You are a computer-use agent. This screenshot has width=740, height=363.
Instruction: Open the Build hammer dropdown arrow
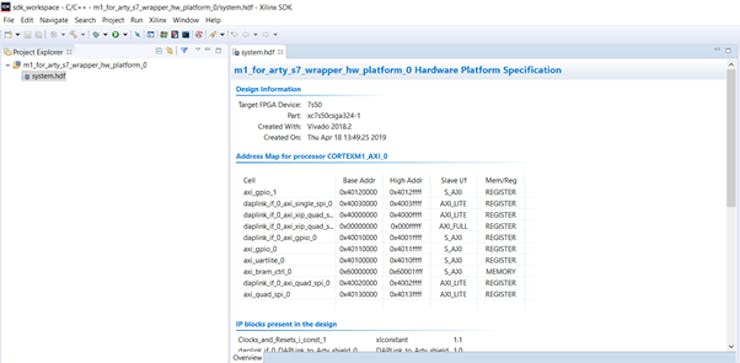83,34
